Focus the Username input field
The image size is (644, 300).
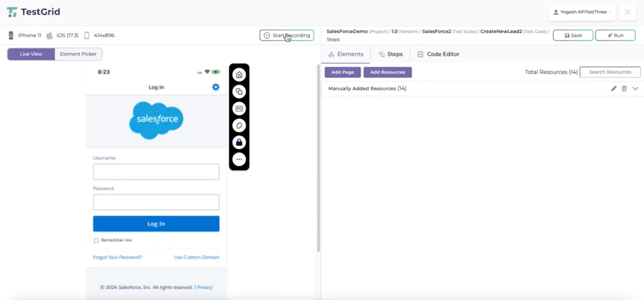156,172
